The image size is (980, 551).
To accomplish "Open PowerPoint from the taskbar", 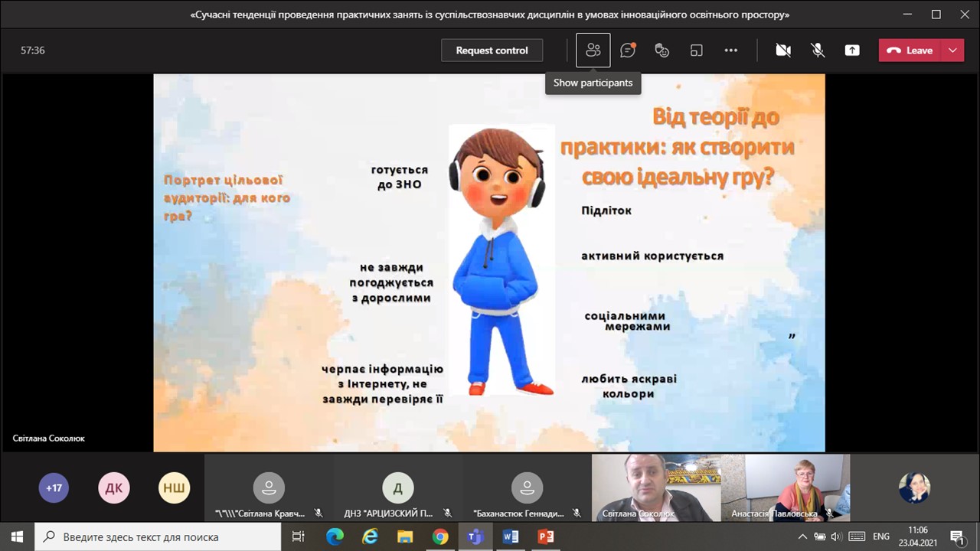I will tap(546, 536).
